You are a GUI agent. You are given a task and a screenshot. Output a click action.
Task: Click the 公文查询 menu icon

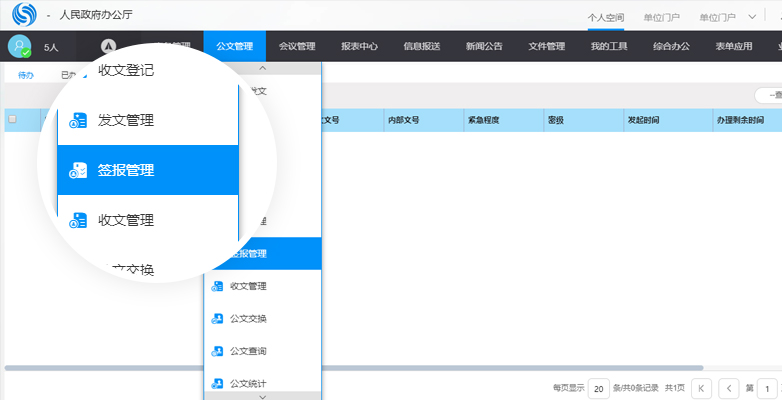[217, 351]
